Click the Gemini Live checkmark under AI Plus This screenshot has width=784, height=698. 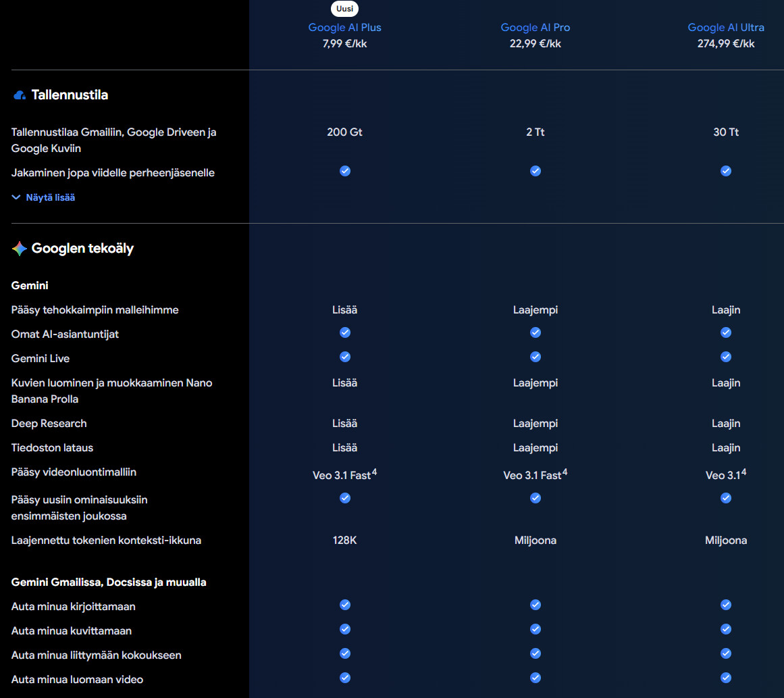point(345,357)
